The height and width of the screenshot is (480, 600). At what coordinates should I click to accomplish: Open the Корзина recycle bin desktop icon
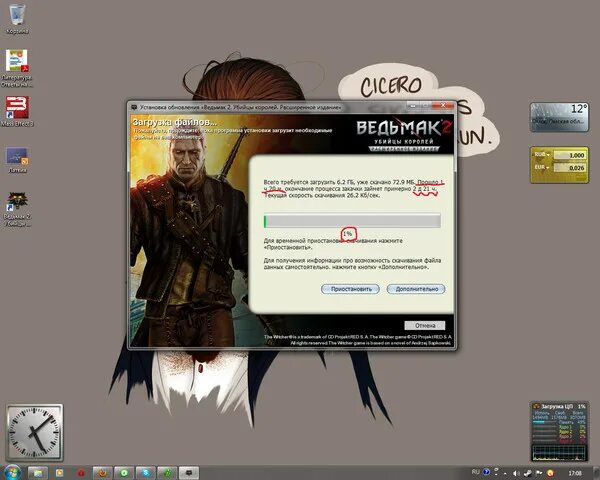[17, 19]
